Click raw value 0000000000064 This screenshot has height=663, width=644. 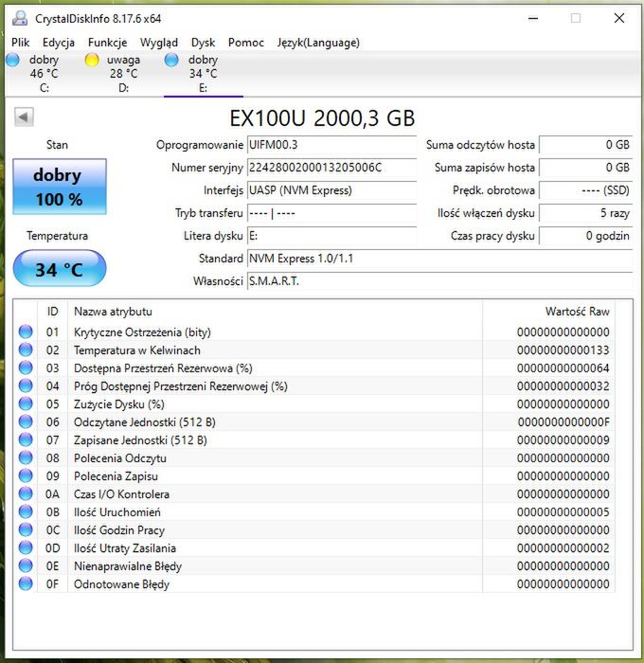coord(563,368)
